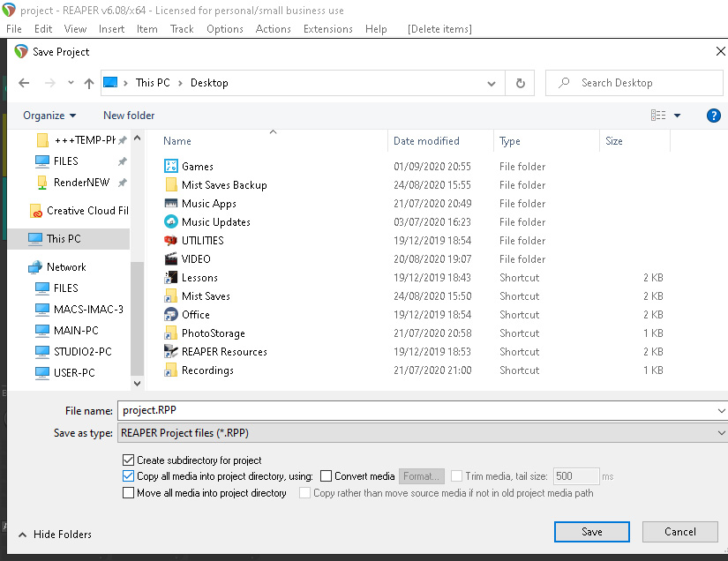This screenshot has width=728, height=561.
Task: Click the RenderNEW pinned folder icon
Action: coord(42,183)
